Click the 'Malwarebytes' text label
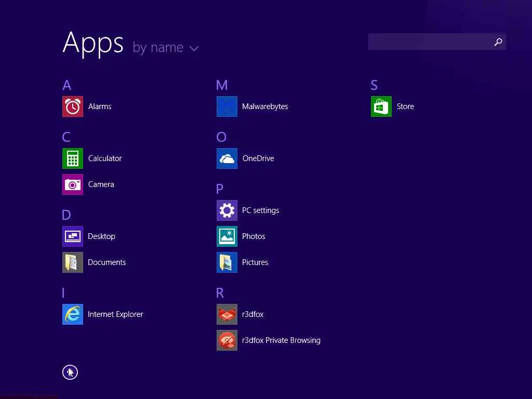This screenshot has height=399, width=532. 265,107
